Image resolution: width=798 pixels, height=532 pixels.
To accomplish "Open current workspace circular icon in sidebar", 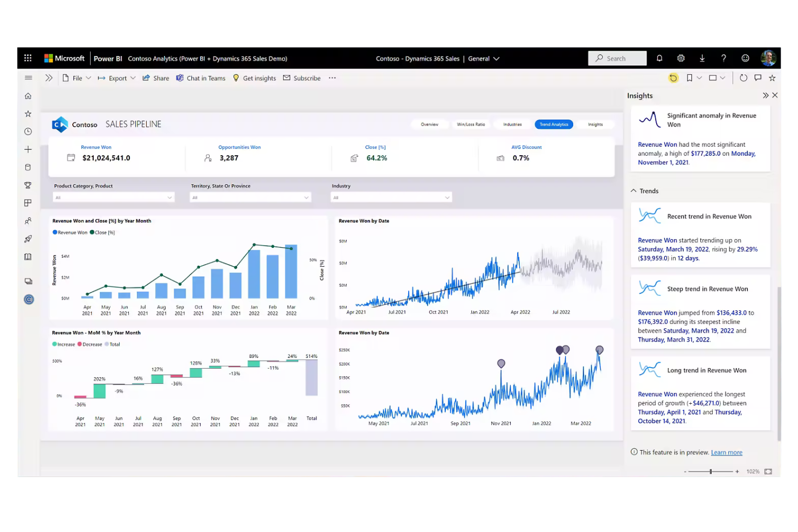I will click(29, 299).
